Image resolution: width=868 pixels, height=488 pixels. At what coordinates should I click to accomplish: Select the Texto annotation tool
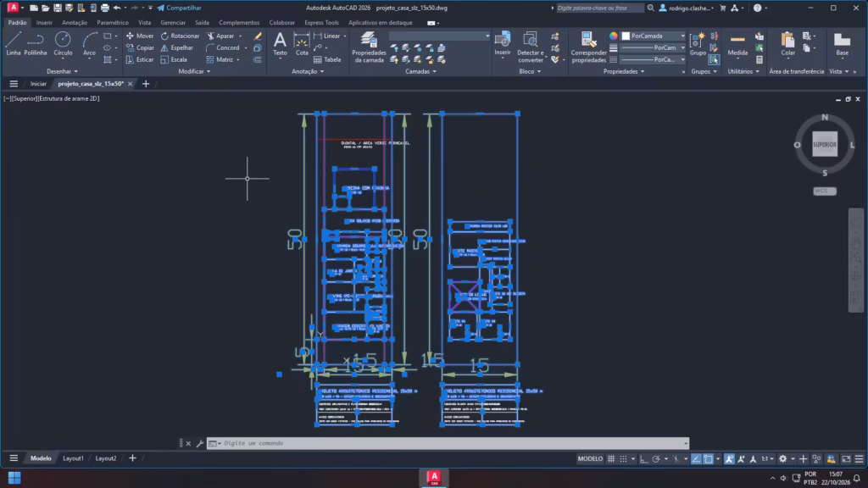(280, 44)
